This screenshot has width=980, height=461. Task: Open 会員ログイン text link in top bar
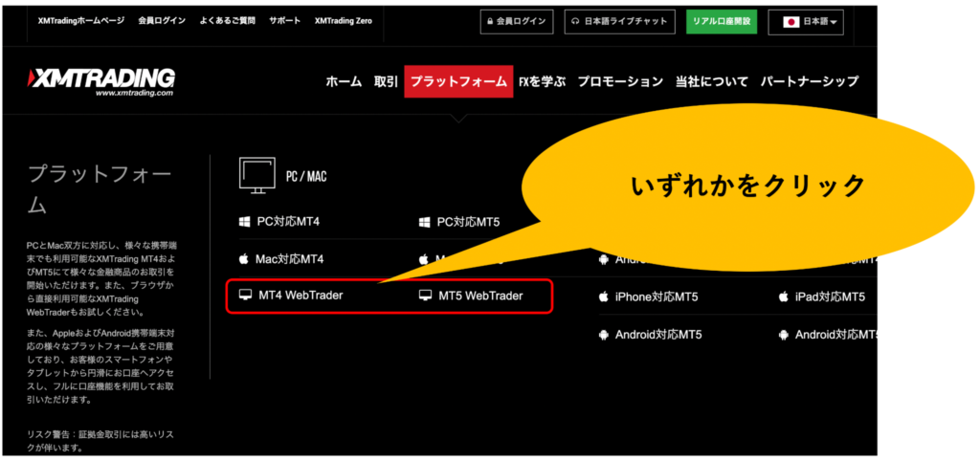(x=162, y=21)
